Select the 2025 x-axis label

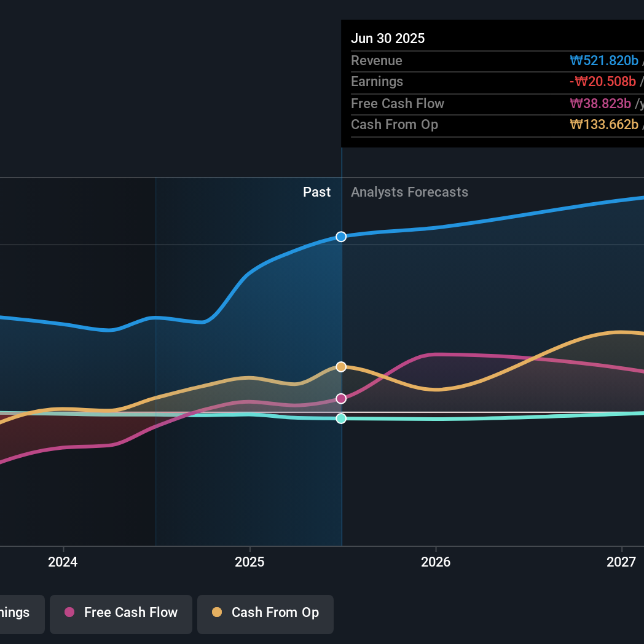pyautogui.click(x=249, y=562)
